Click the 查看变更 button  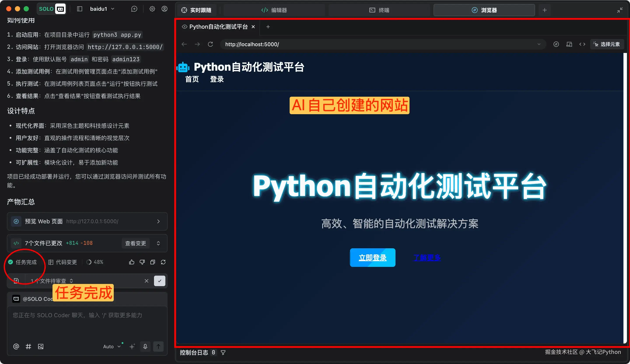(135, 243)
